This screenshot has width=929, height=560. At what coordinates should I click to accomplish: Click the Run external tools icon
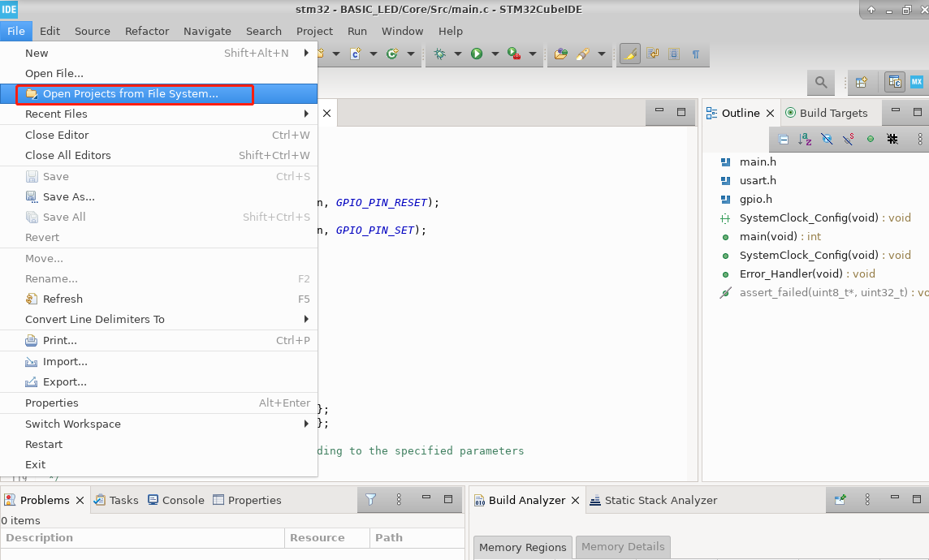point(514,54)
